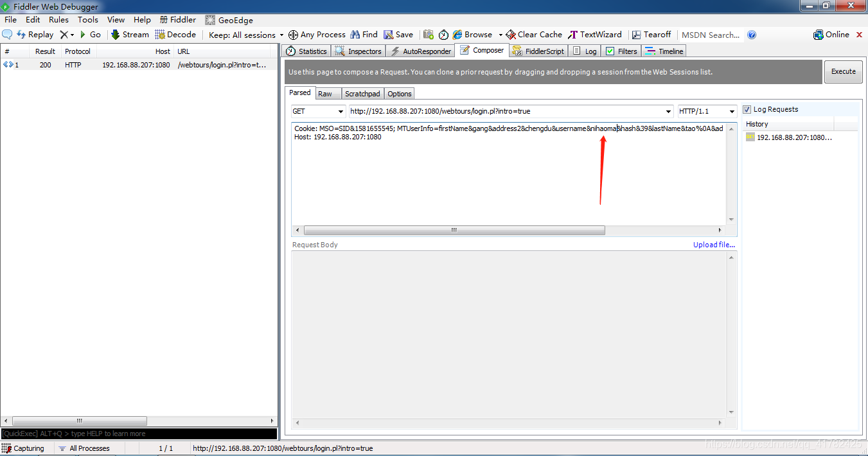
Task: Open the Remove sessions X dropdown
Action: coord(67,35)
